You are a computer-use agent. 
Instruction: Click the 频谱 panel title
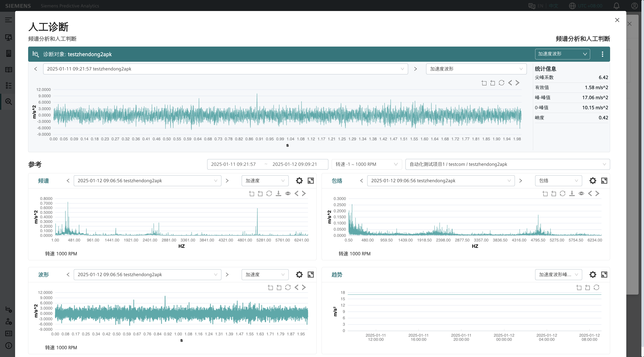43,181
